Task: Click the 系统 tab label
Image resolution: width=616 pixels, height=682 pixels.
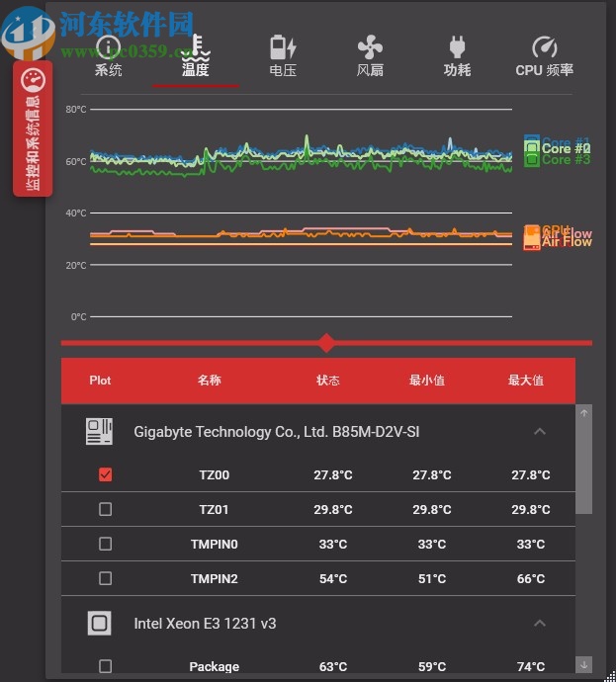Action: [x=109, y=70]
